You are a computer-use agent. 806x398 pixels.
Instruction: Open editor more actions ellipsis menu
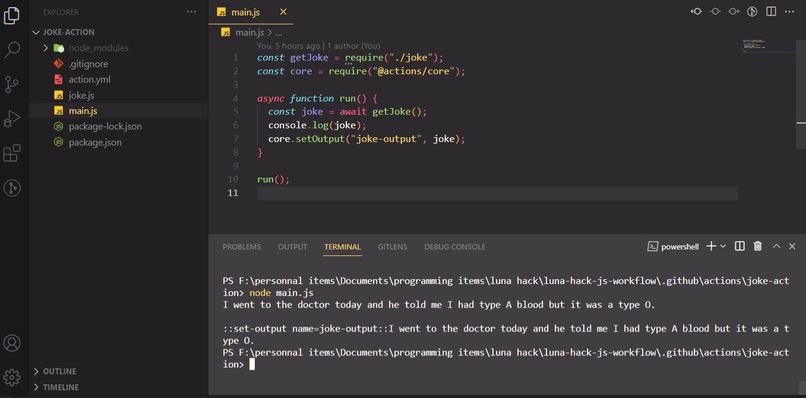tap(790, 11)
